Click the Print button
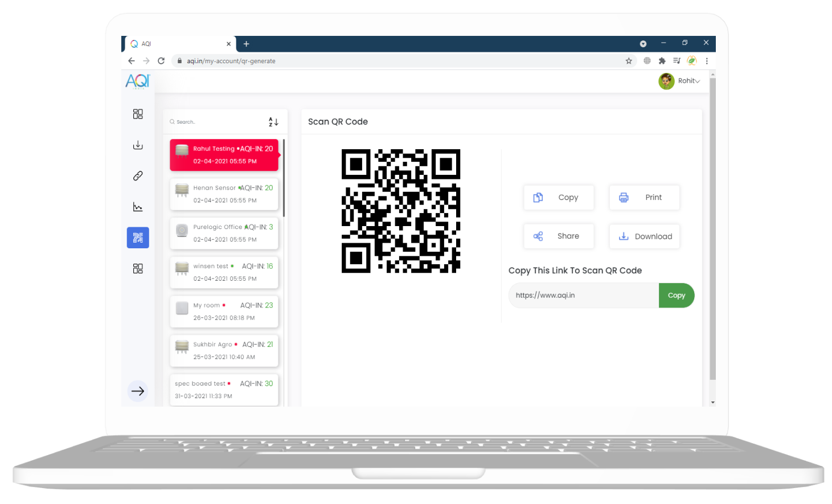This screenshot has width=832, height=504. (644, 198)
